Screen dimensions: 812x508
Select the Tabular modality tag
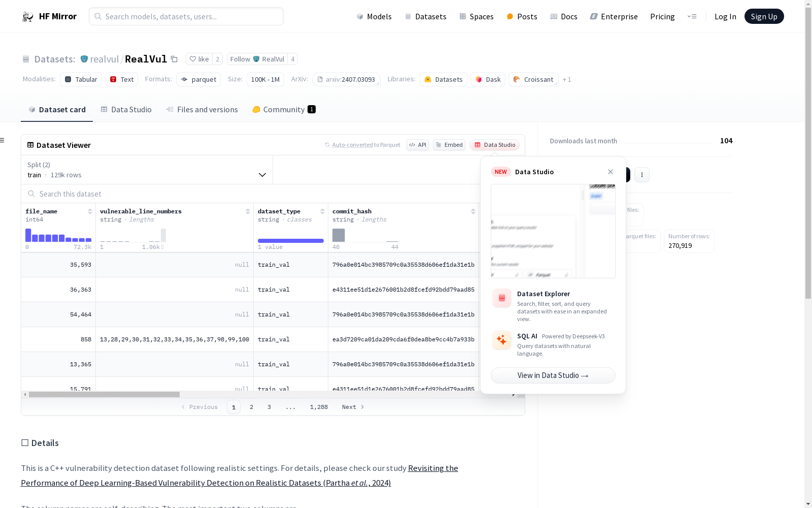(x=81, y=79)
